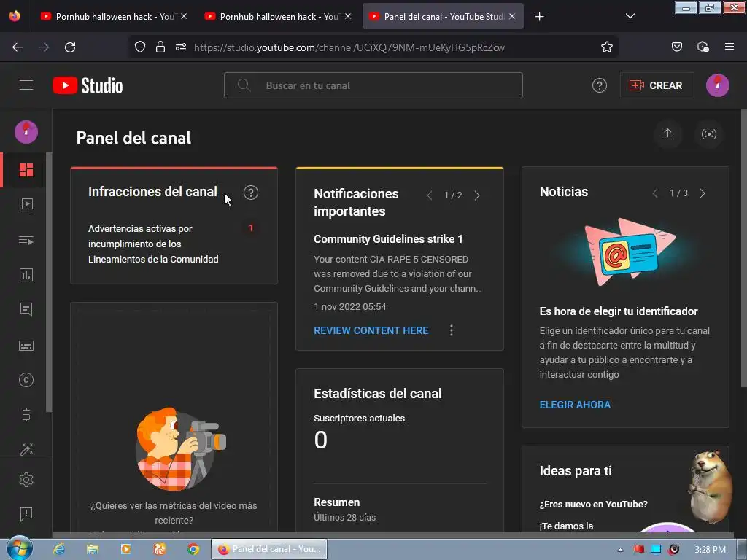
Task: Click the site padlock security icon
Action: [x=160, y=47]
